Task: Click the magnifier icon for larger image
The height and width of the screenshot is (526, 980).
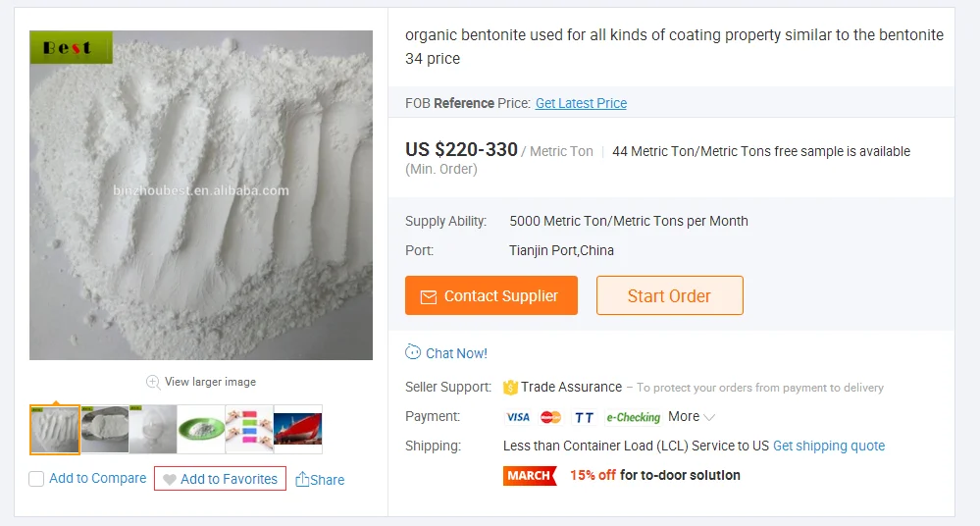Action: click(153, 382)
